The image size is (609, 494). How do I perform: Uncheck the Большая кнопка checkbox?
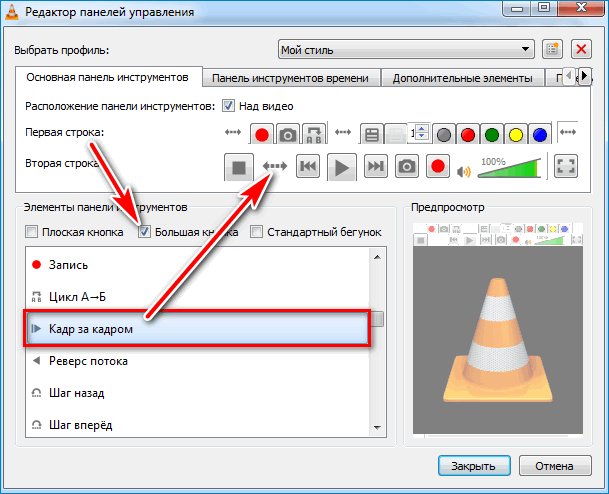click(144, 232)
